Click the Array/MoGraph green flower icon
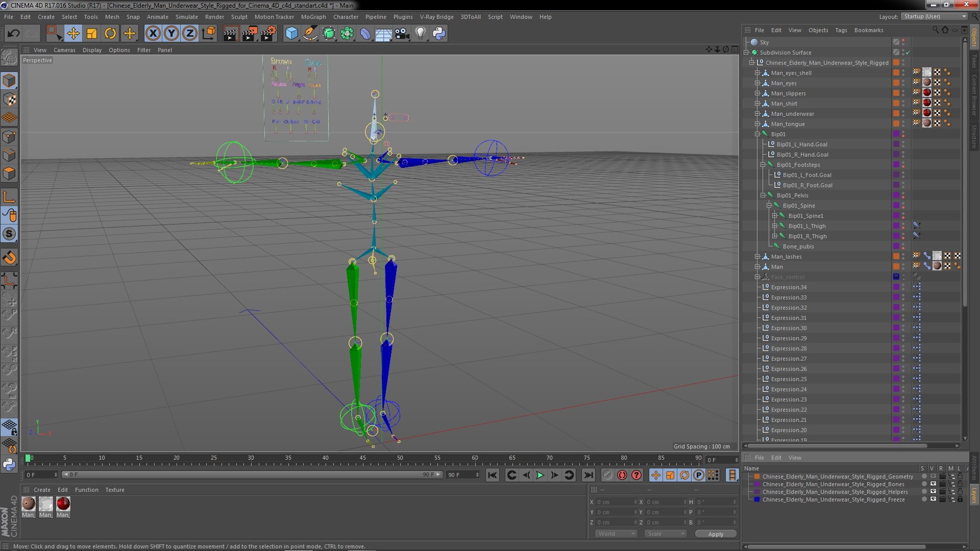Viewport: 980px width, 551px height. click(347, 34)
